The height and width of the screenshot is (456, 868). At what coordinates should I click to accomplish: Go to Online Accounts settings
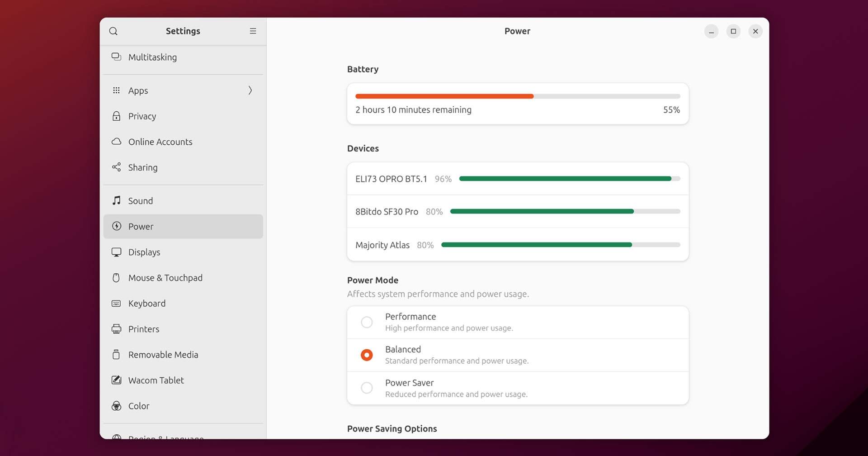(183, 142)
